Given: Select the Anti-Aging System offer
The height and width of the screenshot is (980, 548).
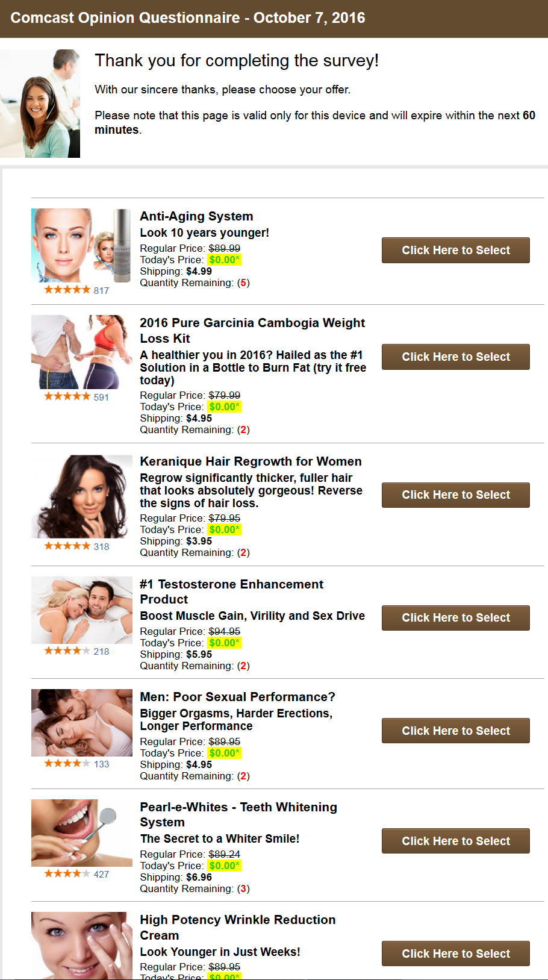Looking at the screenshot, I should [456, 250].
